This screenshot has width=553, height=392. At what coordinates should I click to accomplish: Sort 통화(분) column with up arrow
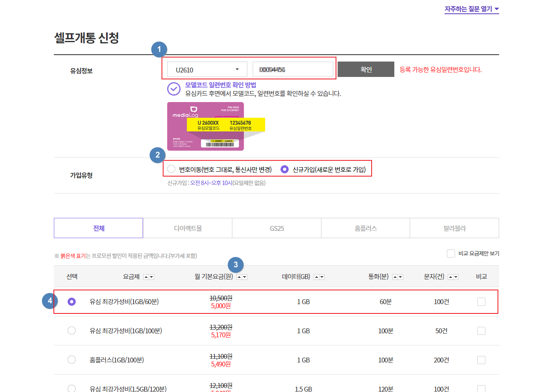pyautogui.click(x=395, y=277)
